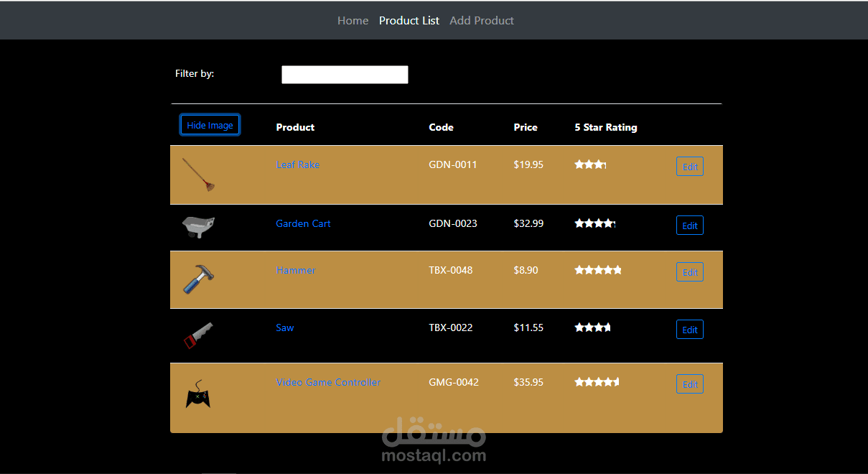The width and height of the screenshot is (868, 474).
Task: Select the code GDN-0023
Action: click(453, 223)
